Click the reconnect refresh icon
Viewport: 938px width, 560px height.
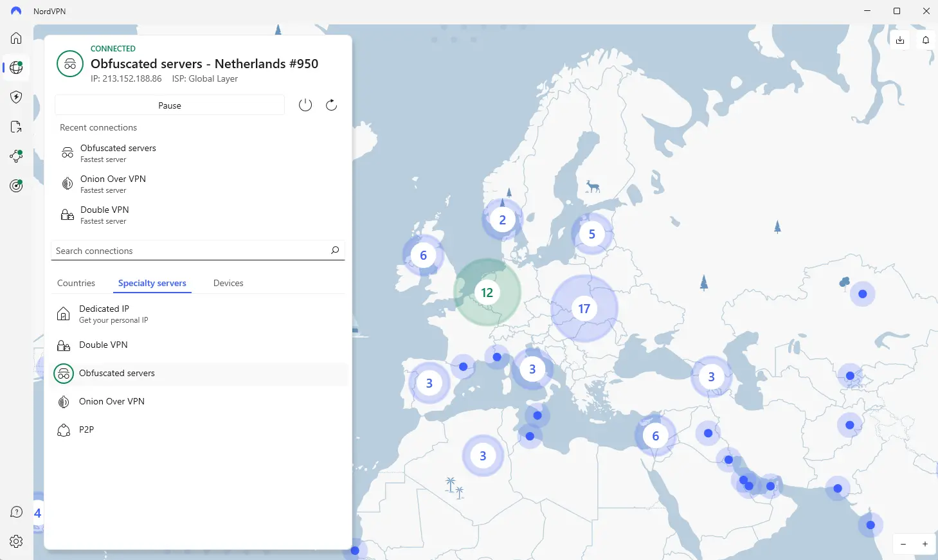[x=331, y=104]
